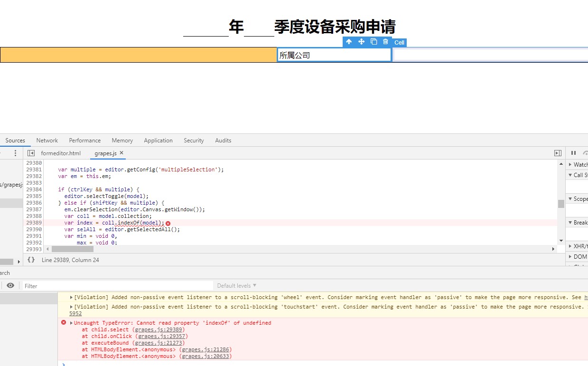Screen dimensions: 588x366
Task: Delete the selected cell with trash icon
Action: (x=385, y=42)
